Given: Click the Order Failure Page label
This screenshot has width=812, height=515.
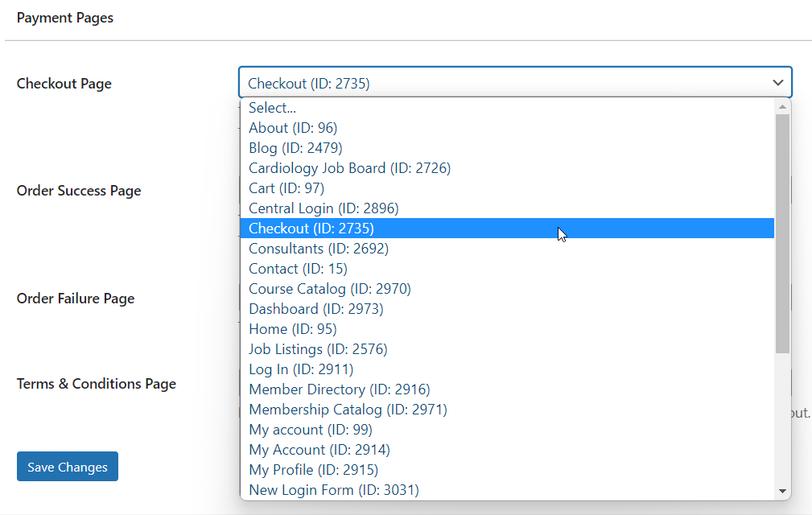Looking at the screenshot, I should [x=76, y=299].
